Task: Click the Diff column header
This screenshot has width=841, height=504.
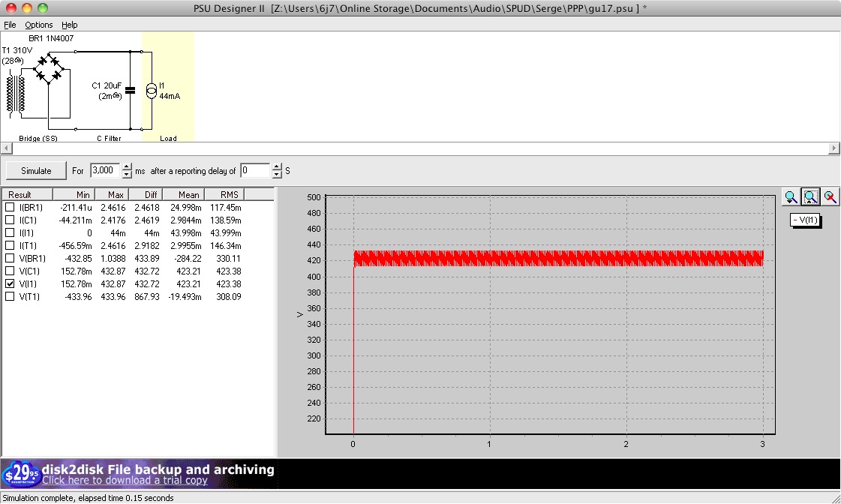Action: (x=146, y=195)
